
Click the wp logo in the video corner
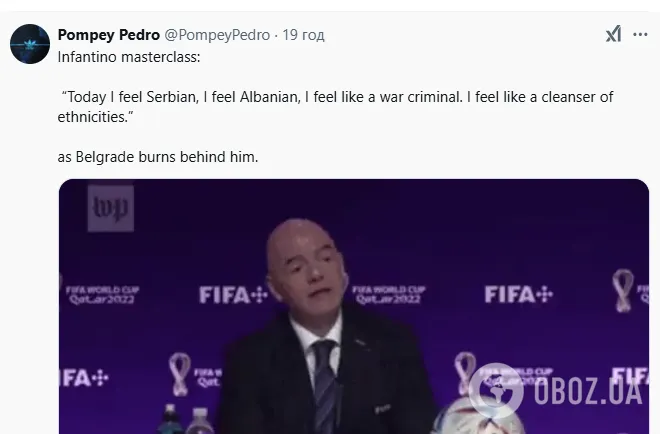coord(109,208)
